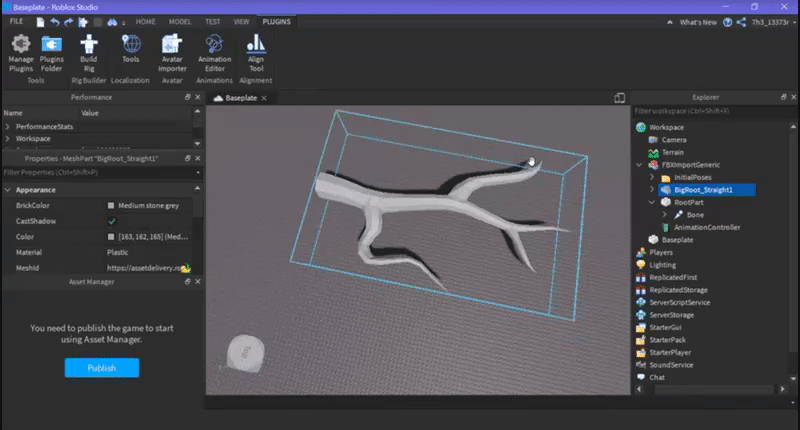This screenshot has height=430, width=800.
Task: Click the Publish button
Action: coord(101,368)
